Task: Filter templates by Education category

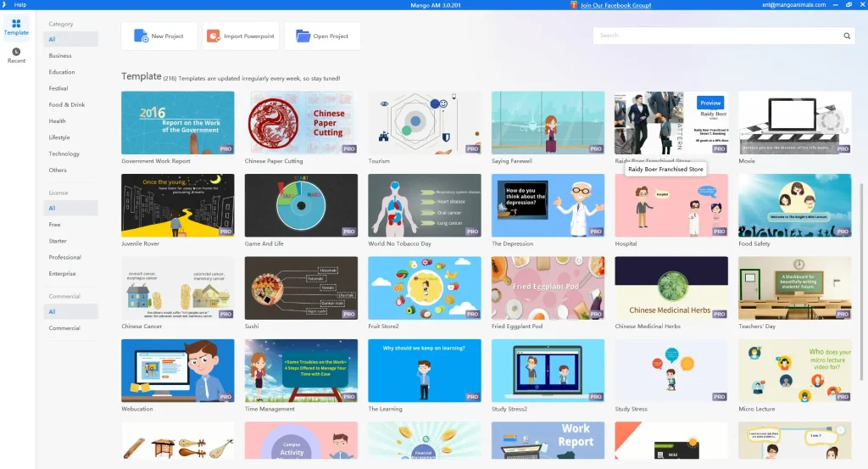Action: click(62, 72)
